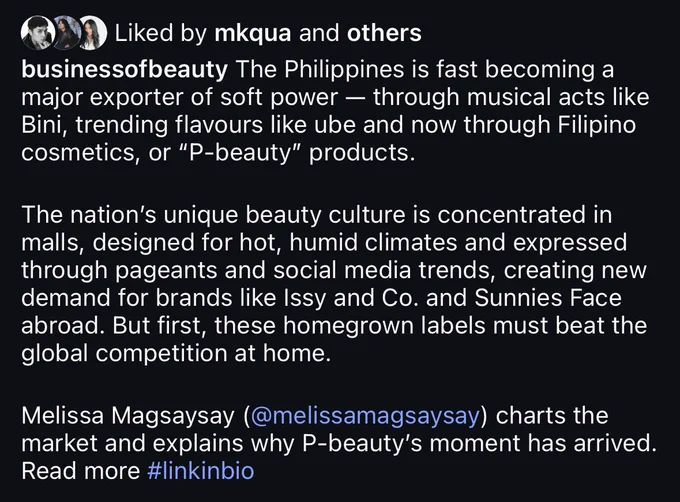
Task: Open mkqua's profile from the likes line
Action: pyautogui.click(x=252, y=34)
